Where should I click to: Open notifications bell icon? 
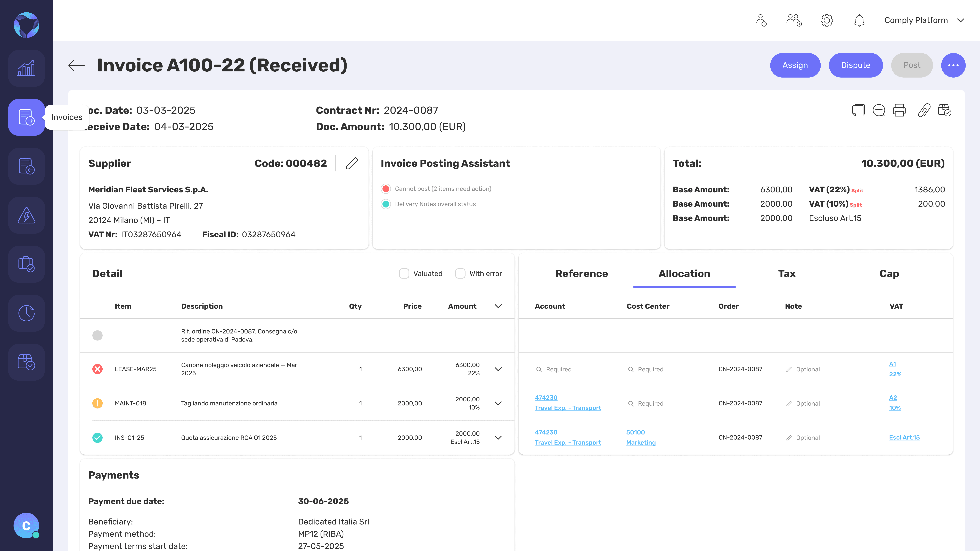[859, 20]
